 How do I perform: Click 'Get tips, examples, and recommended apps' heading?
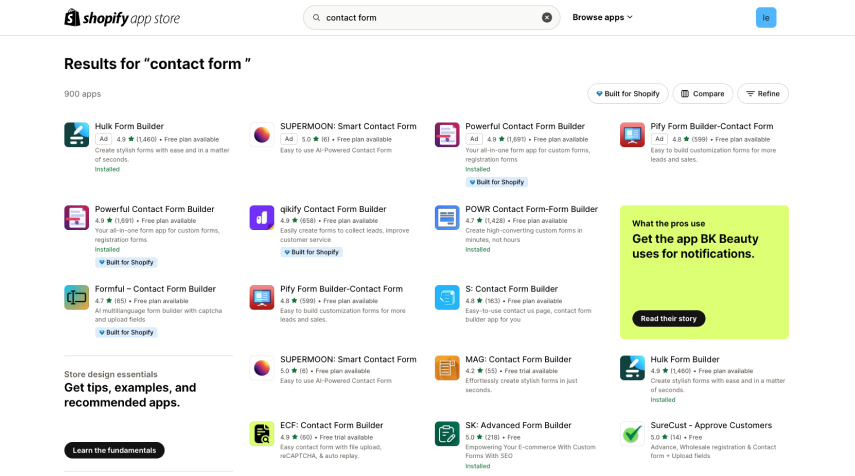(130, 395)
